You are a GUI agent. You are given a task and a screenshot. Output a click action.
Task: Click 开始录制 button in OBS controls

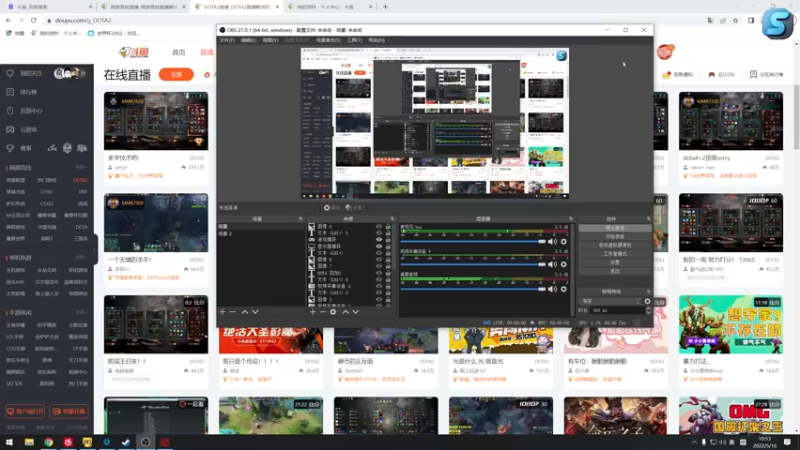615,237
